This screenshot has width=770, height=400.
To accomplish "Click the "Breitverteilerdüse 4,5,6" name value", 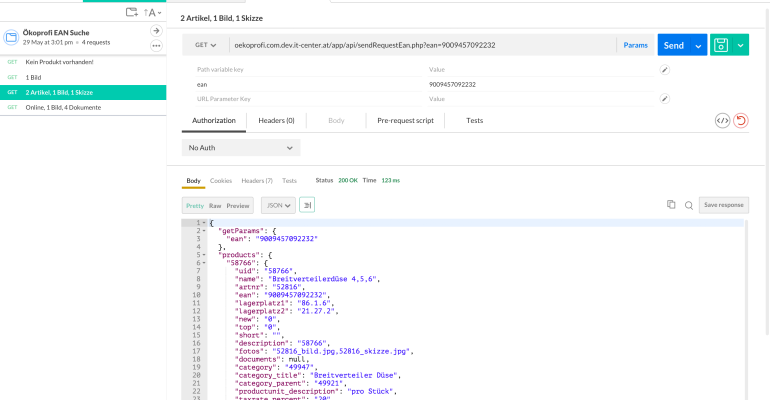I will (x=324, y=279).
